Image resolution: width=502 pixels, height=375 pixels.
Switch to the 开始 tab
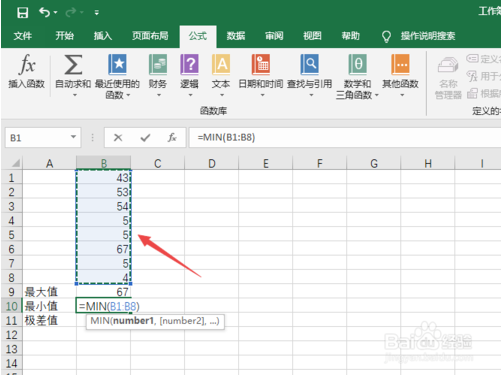click(64, 36)
